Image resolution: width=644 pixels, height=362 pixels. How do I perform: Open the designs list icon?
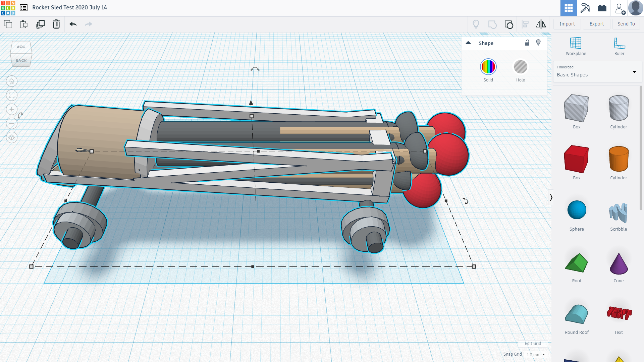tap(24, 8)
